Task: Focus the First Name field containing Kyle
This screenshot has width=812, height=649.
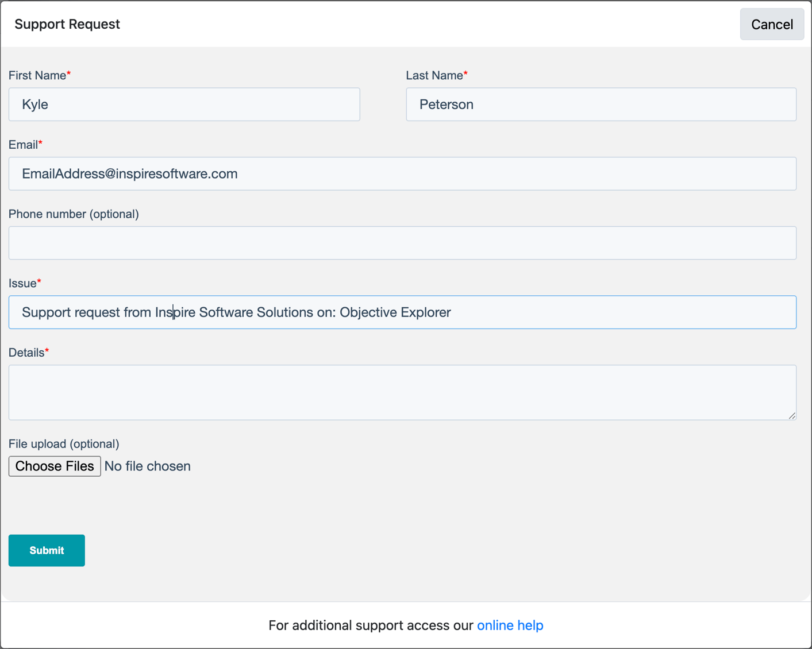Action: (x=184, y=105)
